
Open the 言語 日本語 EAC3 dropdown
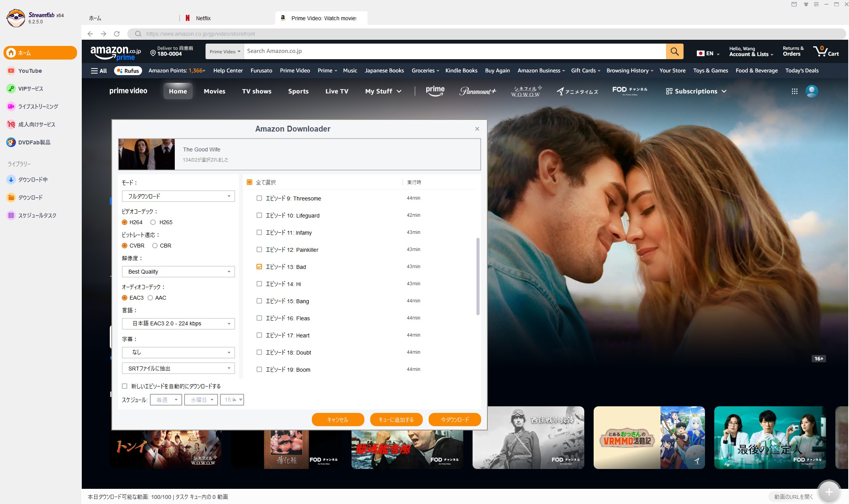click(x=178, y=323)
